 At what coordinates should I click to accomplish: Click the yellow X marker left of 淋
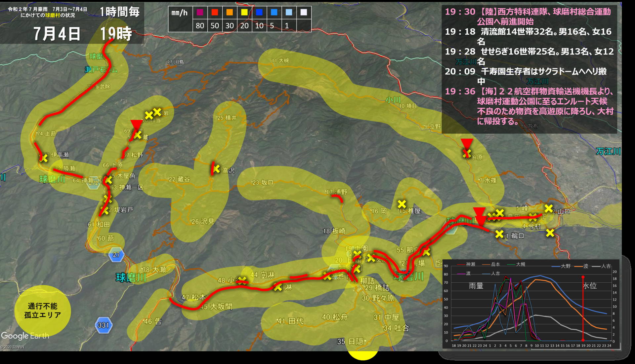click(278, 287)
